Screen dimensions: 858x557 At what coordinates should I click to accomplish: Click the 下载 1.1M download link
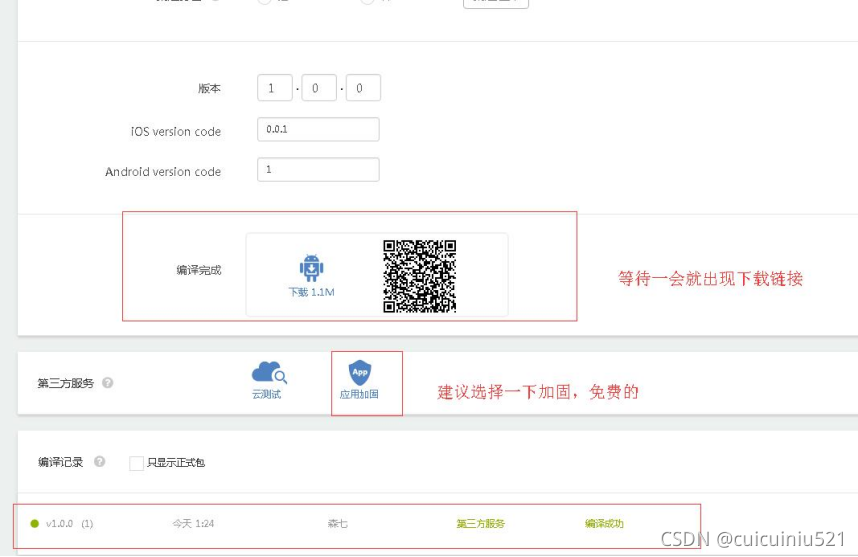tap(311, 292)
